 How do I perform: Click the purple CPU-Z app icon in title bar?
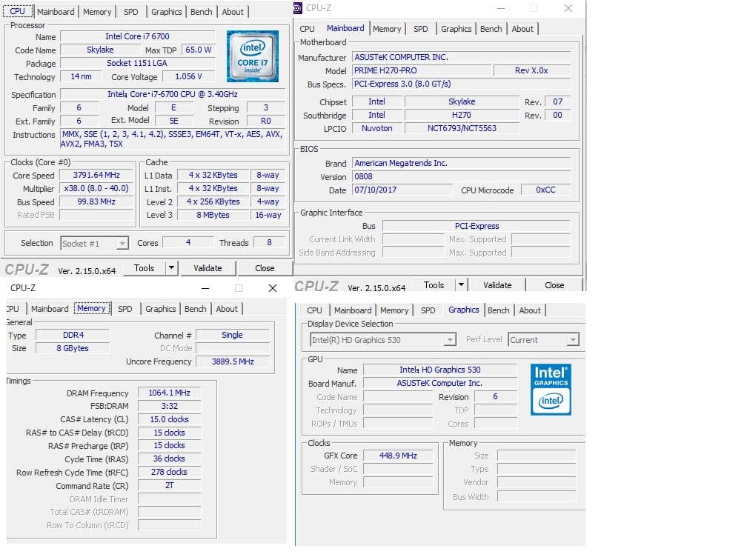click(297, 8)
